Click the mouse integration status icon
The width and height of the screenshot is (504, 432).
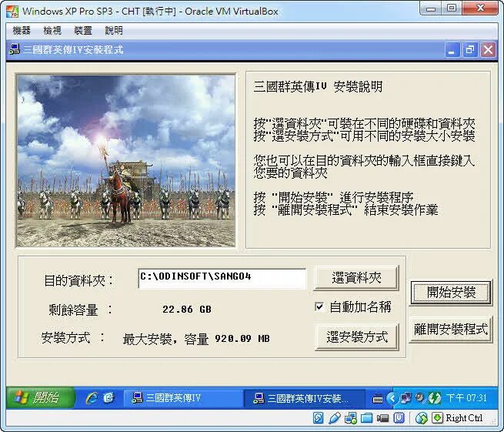[422, 418]
